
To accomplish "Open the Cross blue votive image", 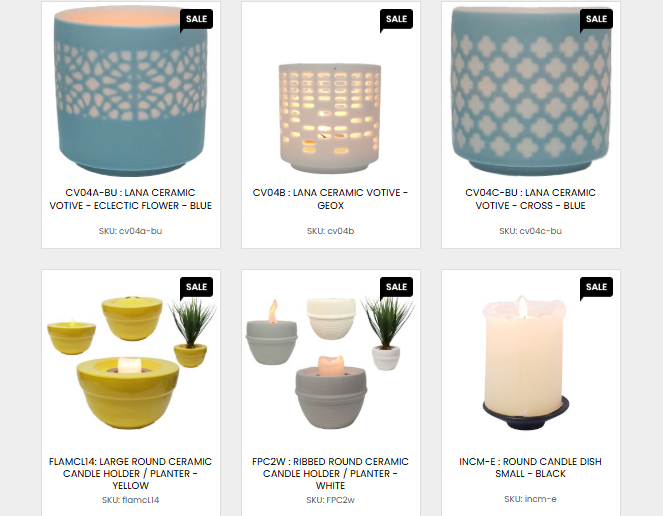I will point(530,91).
